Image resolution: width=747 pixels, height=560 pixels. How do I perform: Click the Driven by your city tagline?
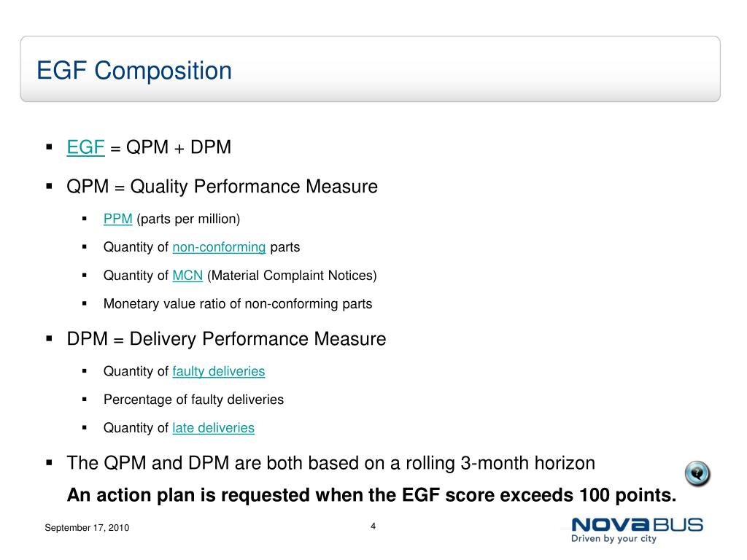pyautogui.click(x=614, y=539)
